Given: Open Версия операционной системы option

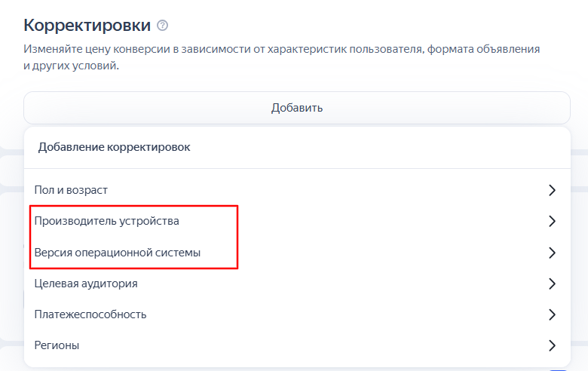Looking at the screenshot, I should click(x=117, y=253).
